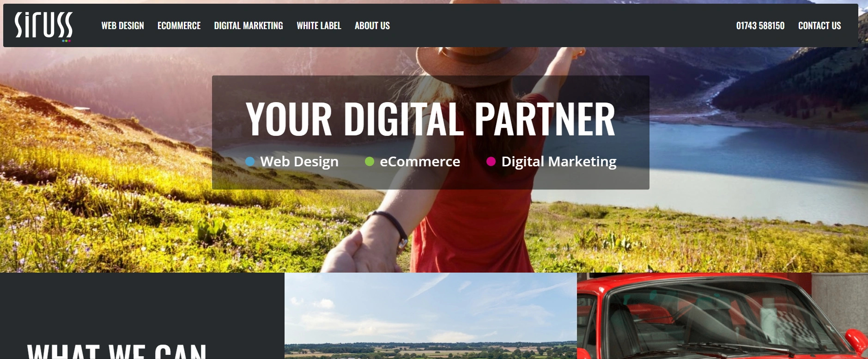This screenshot has width=868, height=359.
Task: Click the Your Digital Partner headline
Action: click(x=431, y=119)
